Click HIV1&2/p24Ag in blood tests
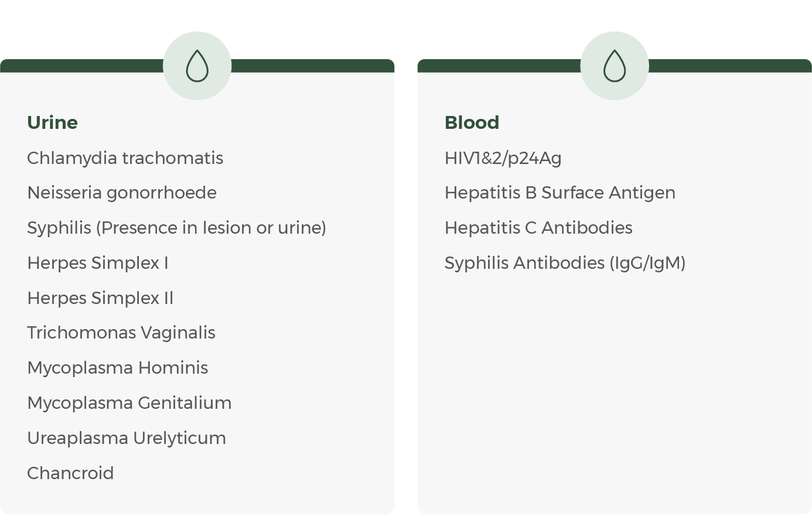Viewport: 812px width, 516px height. tap(503, 158)
